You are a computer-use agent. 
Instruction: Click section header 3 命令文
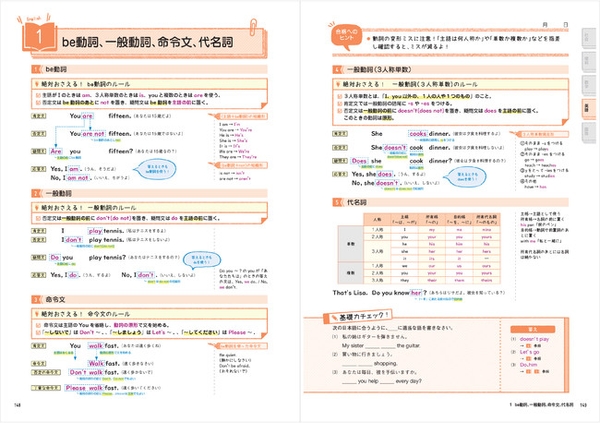(x=149, y=299)
